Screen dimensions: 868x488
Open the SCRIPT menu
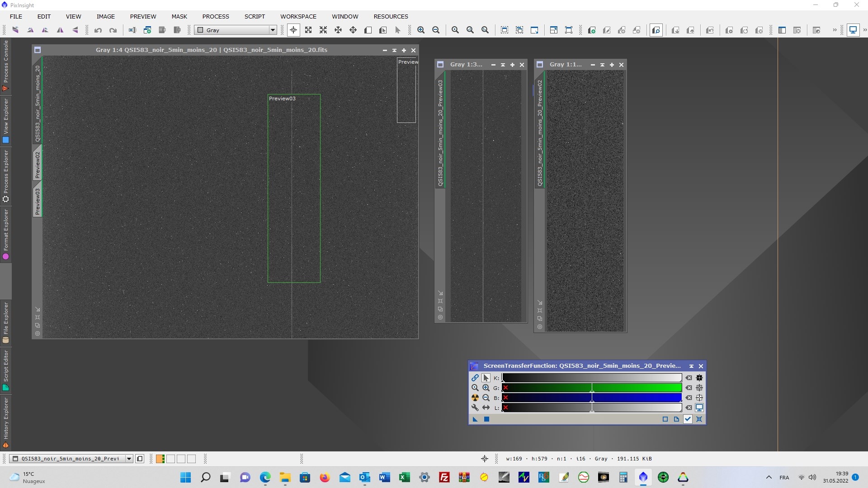(x=255, y=16)
